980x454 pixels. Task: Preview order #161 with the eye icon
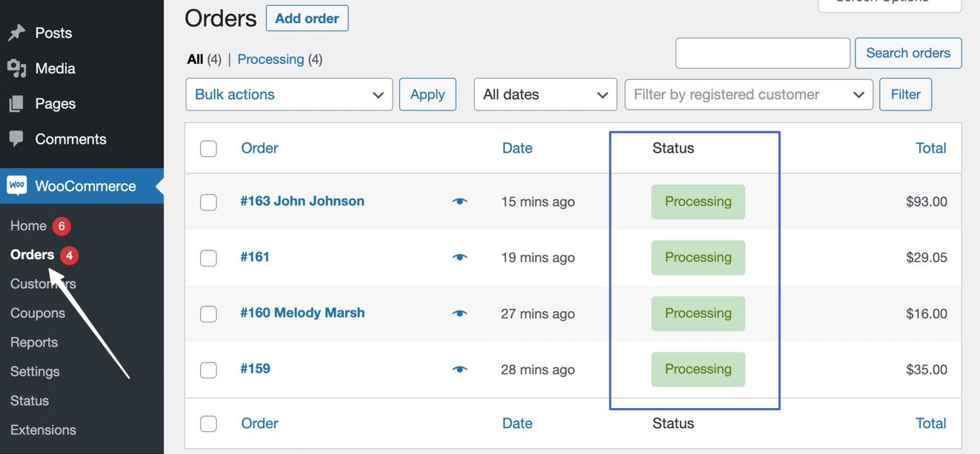459,257
